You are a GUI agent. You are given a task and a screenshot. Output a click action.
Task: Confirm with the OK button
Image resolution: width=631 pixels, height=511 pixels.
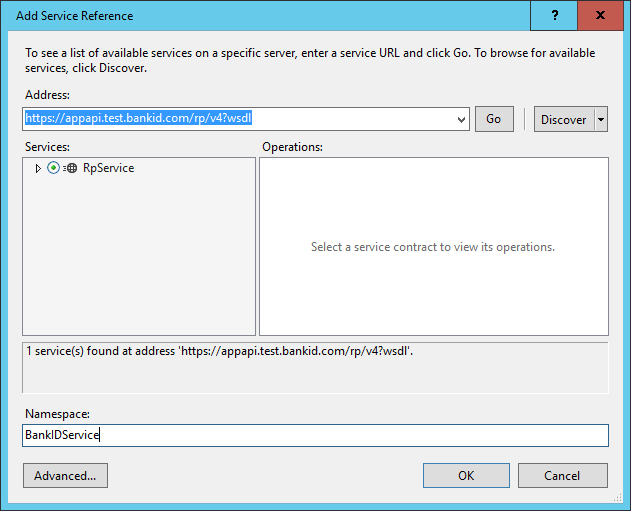pyautogui.click(x=466, y=475)
